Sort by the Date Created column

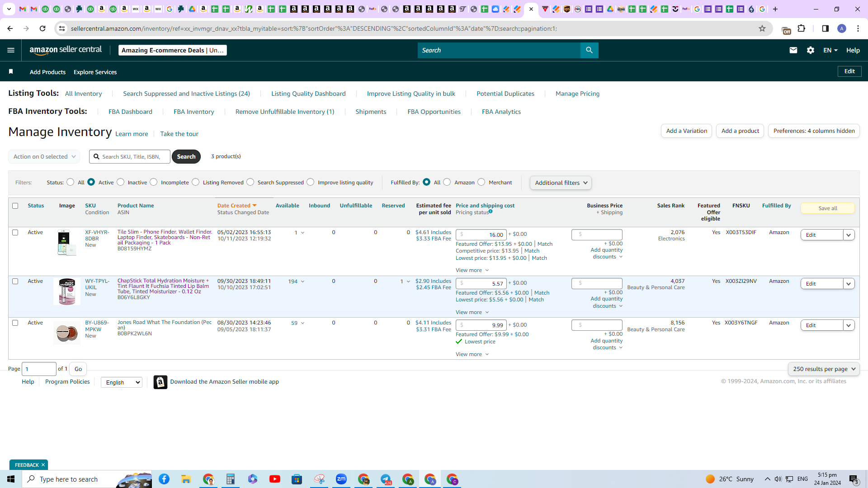[x=237, y=206]
